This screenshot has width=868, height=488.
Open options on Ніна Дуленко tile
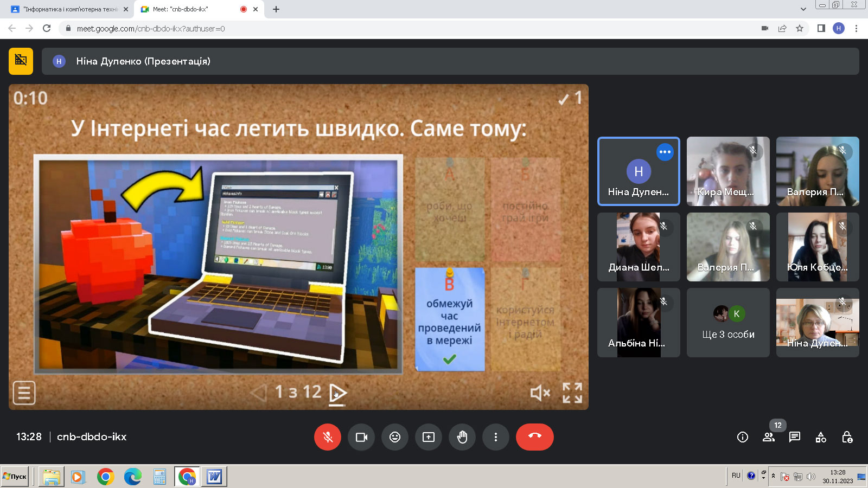click(665, 152)
